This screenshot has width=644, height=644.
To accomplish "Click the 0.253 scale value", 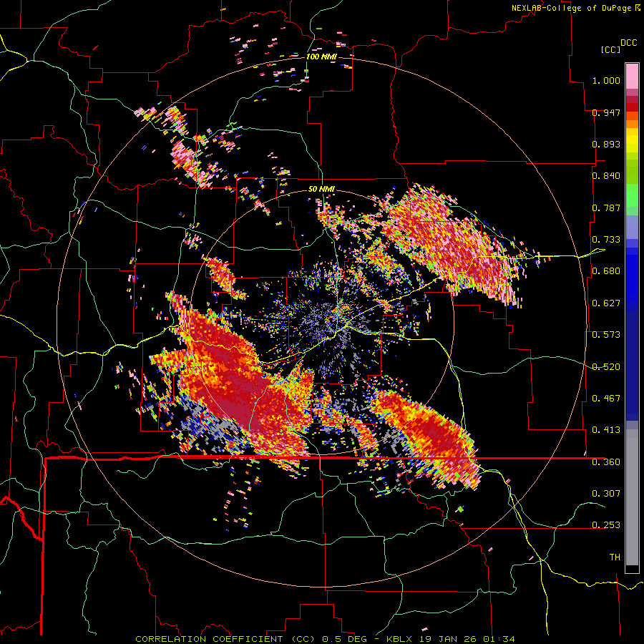I will point(606,525).
